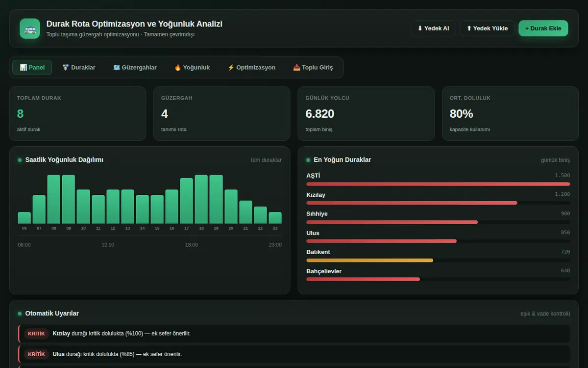The image size is (588, 368).
Task: Click the KRİTİK badge on Kızılay alert
Action: (x=36, y=334)
